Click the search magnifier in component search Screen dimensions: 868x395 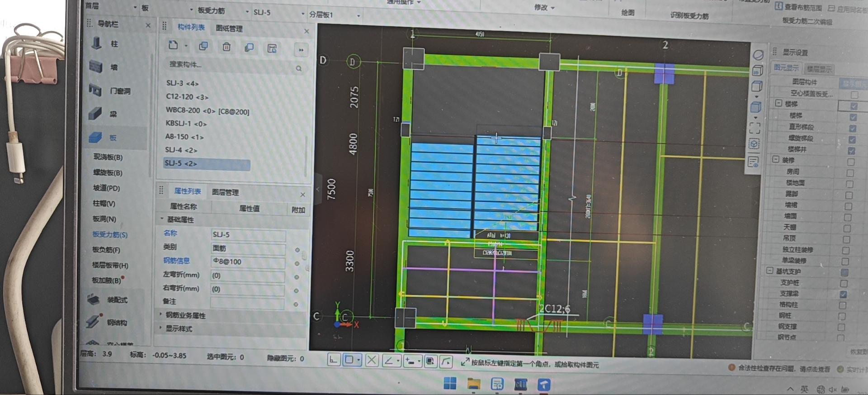click(299, 68)
